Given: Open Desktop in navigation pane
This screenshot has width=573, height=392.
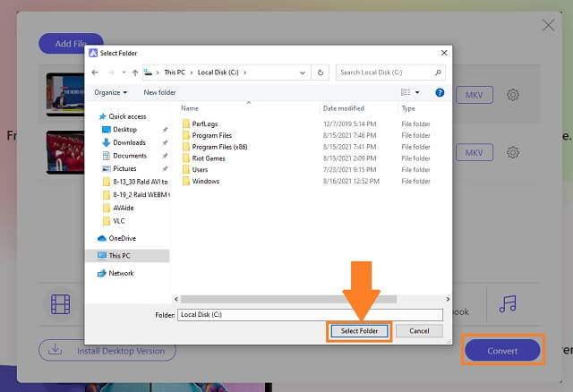Looking at the screenshot, I should tap(119, 130).
